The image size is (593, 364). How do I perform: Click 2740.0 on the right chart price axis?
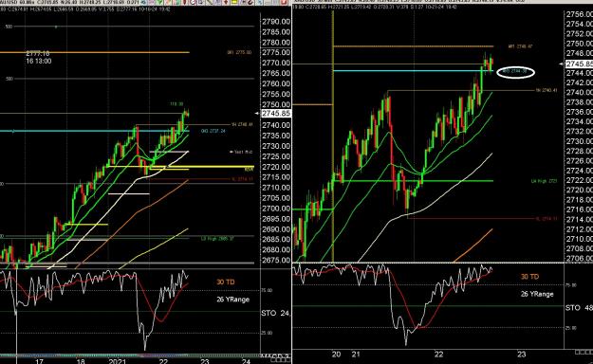pos(580,93)
